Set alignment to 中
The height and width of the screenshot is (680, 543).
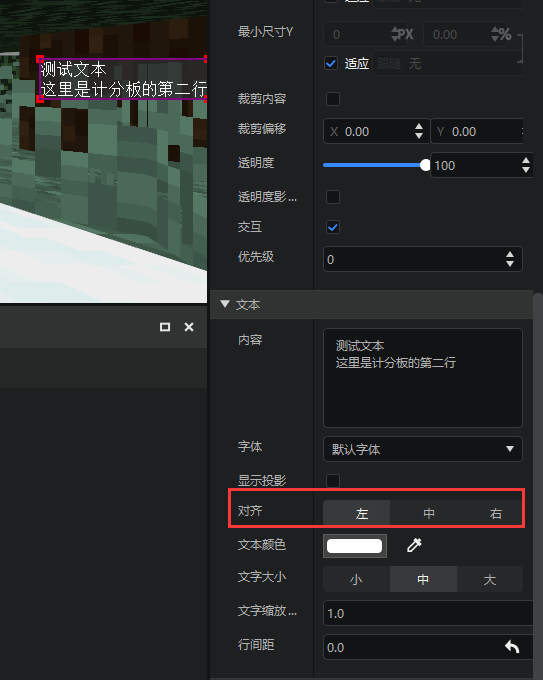click(429, 513)
